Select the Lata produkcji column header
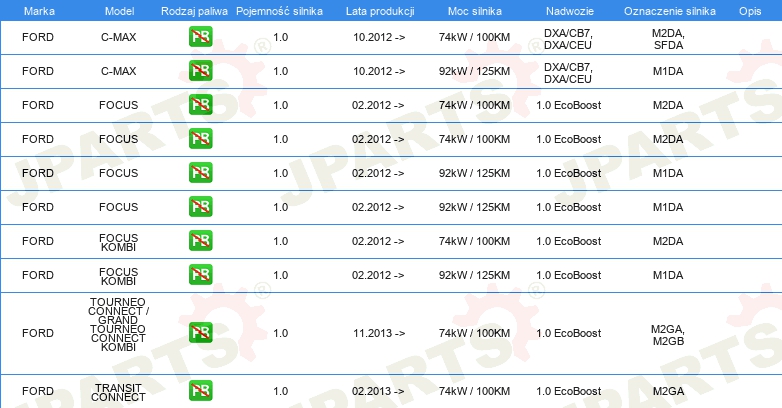782x408 pixels. (x=380, y=11)
